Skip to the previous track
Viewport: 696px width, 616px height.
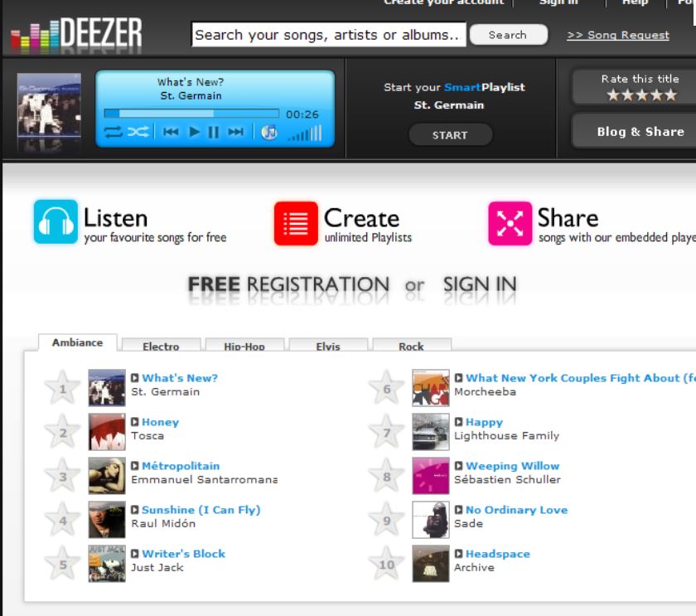pyautogui.click(x=171, y=132)
